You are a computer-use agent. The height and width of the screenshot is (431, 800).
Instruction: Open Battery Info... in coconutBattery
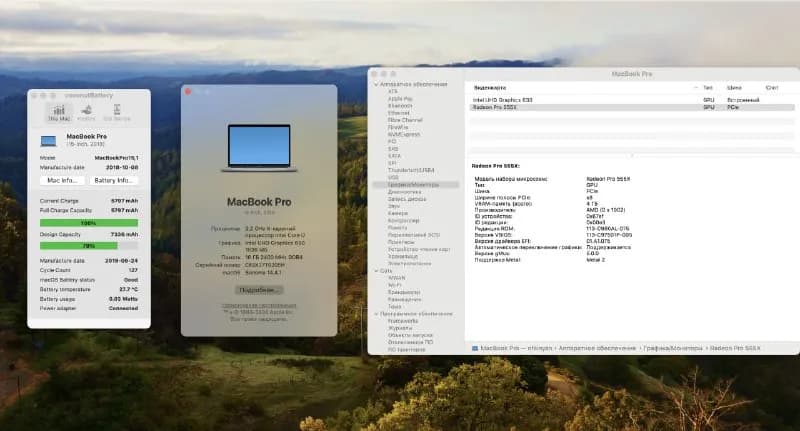[113, 181]
